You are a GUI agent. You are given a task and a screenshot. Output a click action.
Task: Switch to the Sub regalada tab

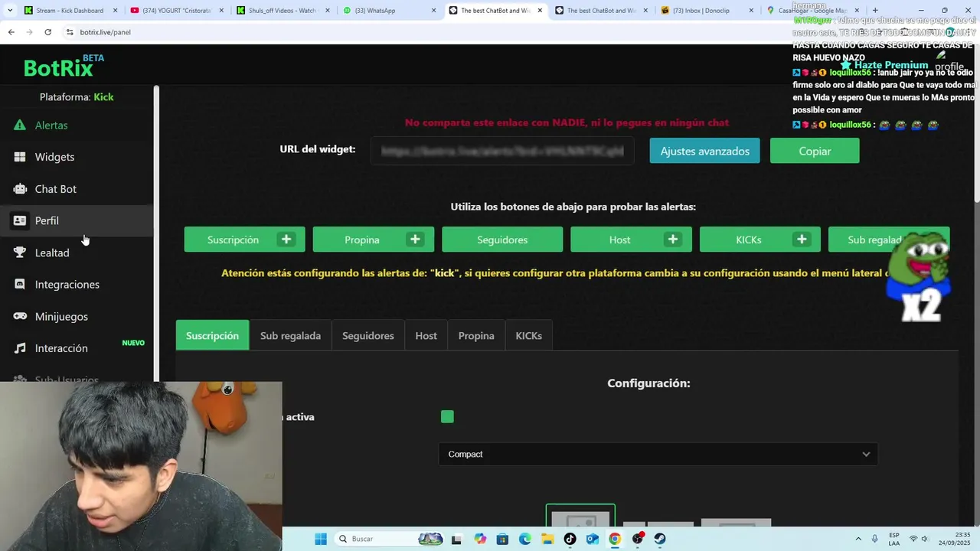click(290, 335)
